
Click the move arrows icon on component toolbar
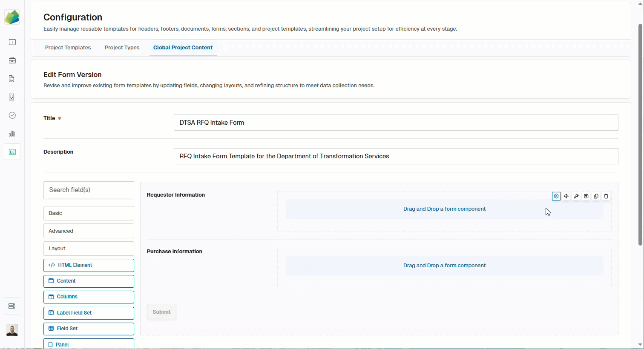[566, 196]
